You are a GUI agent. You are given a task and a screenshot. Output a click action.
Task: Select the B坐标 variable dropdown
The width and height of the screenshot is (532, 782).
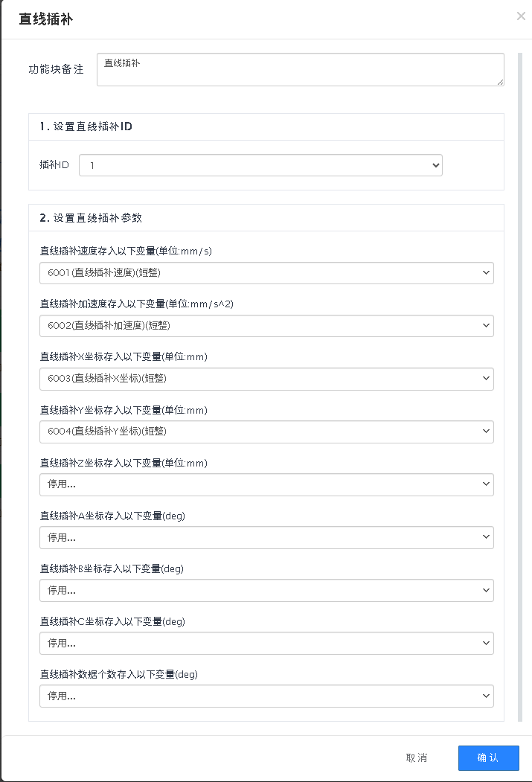[x=266, y=590]
